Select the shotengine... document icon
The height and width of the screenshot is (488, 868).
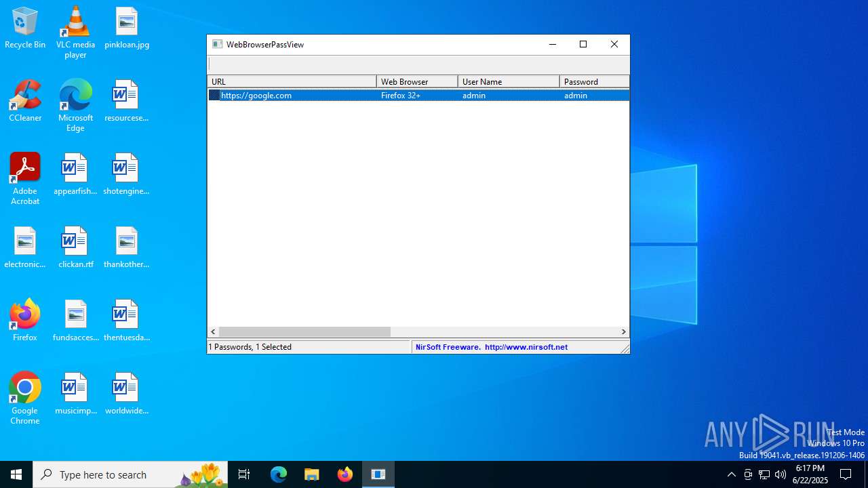click(x=127, y=174)
